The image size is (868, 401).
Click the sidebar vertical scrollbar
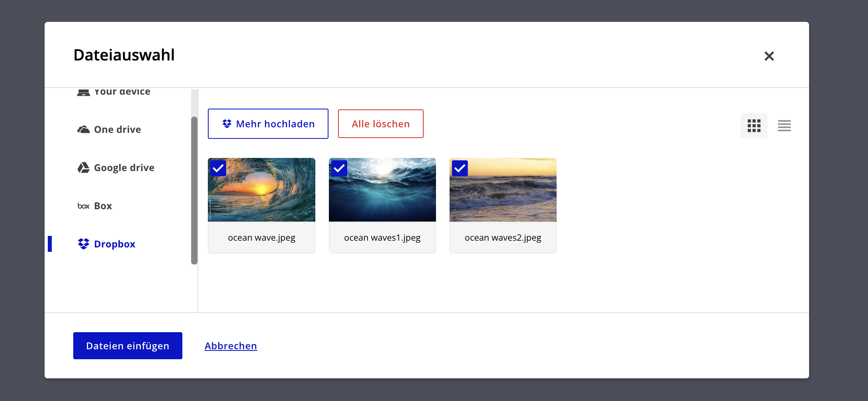pos(194,190)
